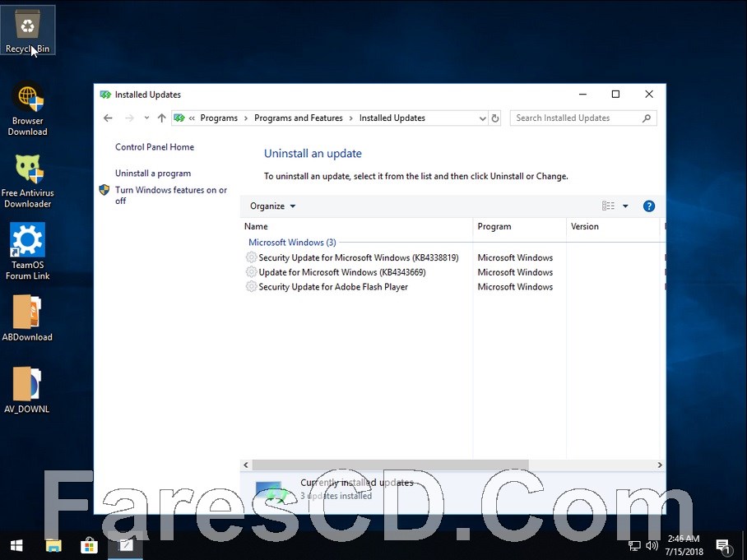Screen dimensions: 747x560
Task: Open the chevron after Programs and Features
Action: click(x=351, y=118)
